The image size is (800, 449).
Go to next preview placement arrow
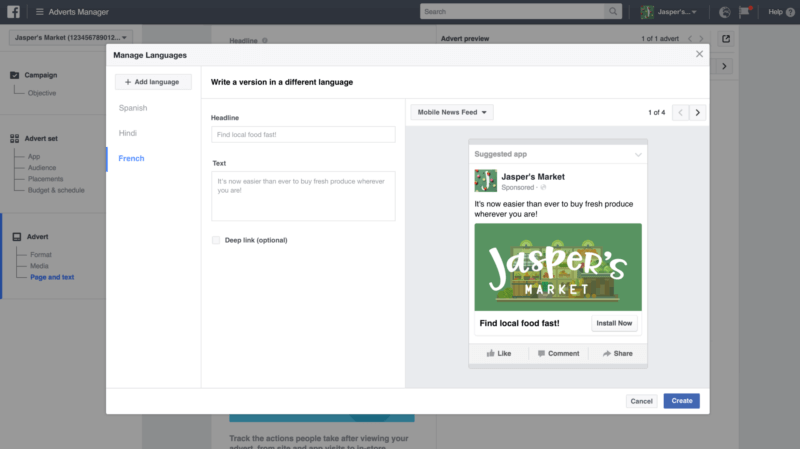click(697, 112)
